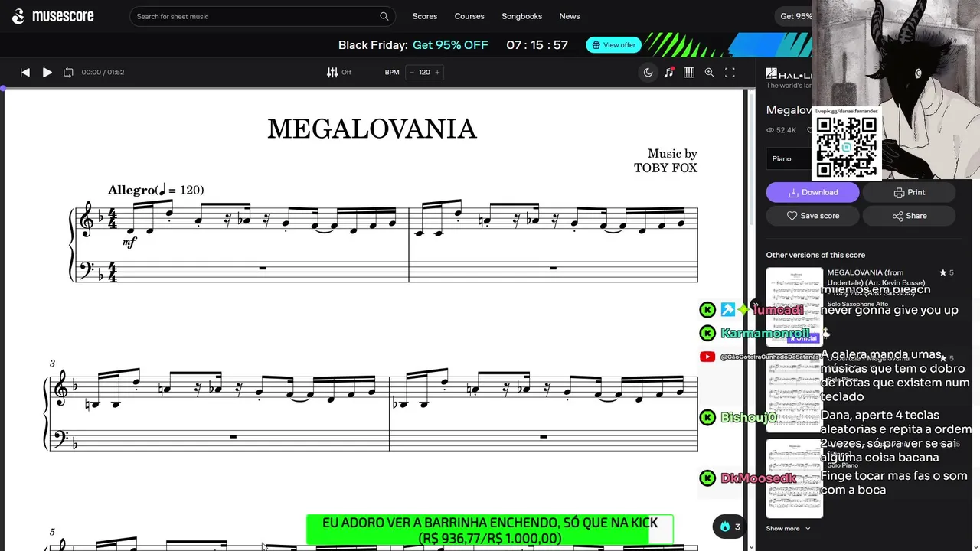The height and width of the screenshot is (551, 980).
Task: Click the Get 95% OFF banner text
Action: (x=450, y=45)
